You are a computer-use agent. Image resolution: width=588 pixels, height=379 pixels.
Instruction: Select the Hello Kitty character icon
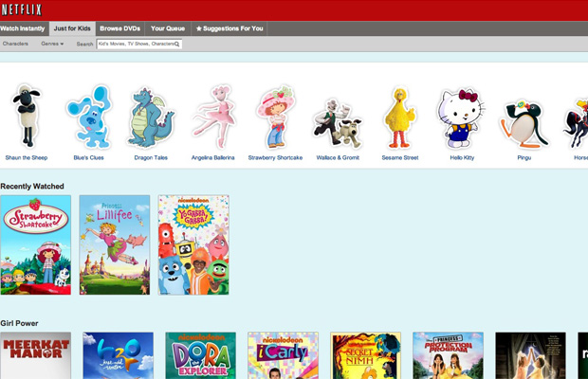pos(460,118)
